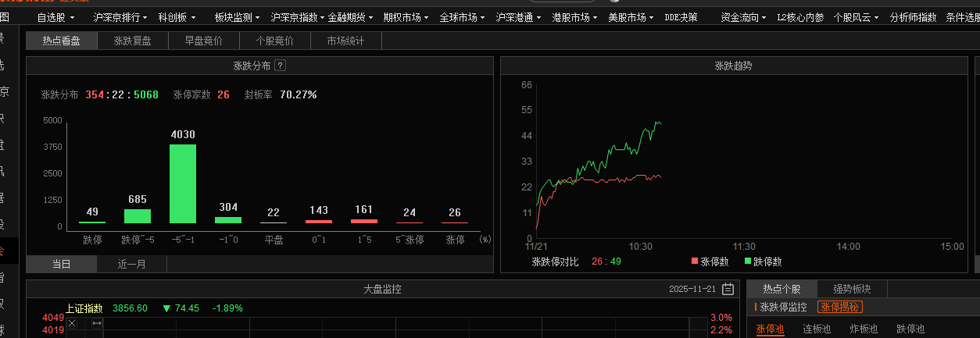The width and height of the screenshot is (980, 338).
Task: Select the 炸板池 sub-tab
Action: pos(864,329)
